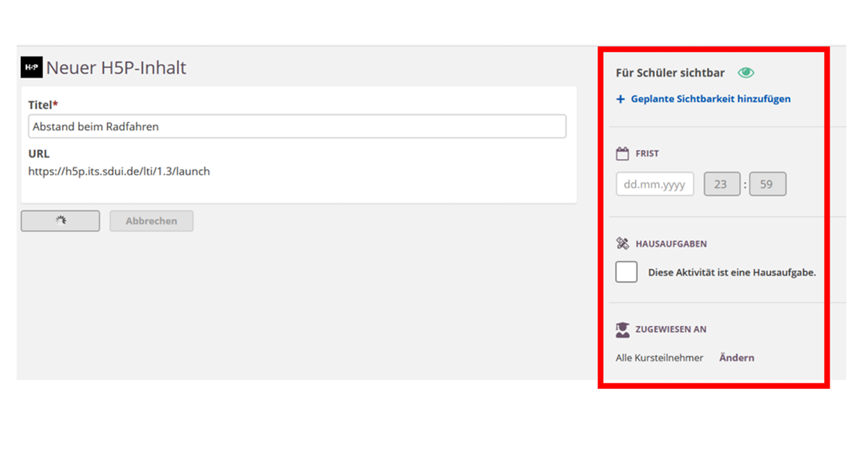This screenshot has width=868, height=454.
Task: Check the Hausaufgabe activity checkbox
Action: click(626, 273)
